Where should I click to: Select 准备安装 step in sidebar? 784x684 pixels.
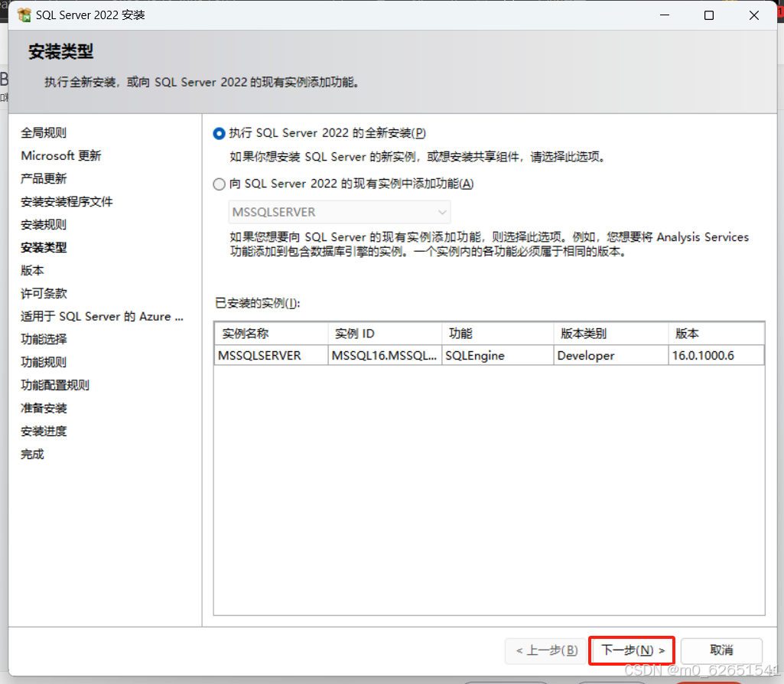click(x=44, y=409)
